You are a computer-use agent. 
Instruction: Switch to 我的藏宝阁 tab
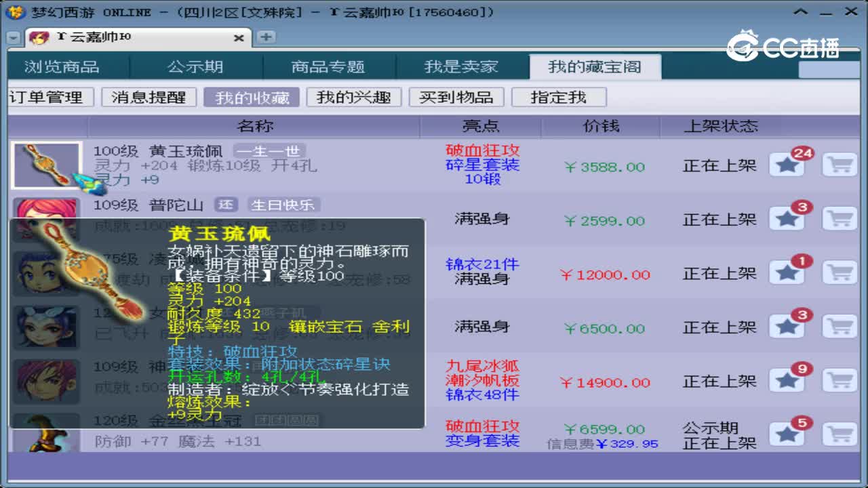(595, 66)
